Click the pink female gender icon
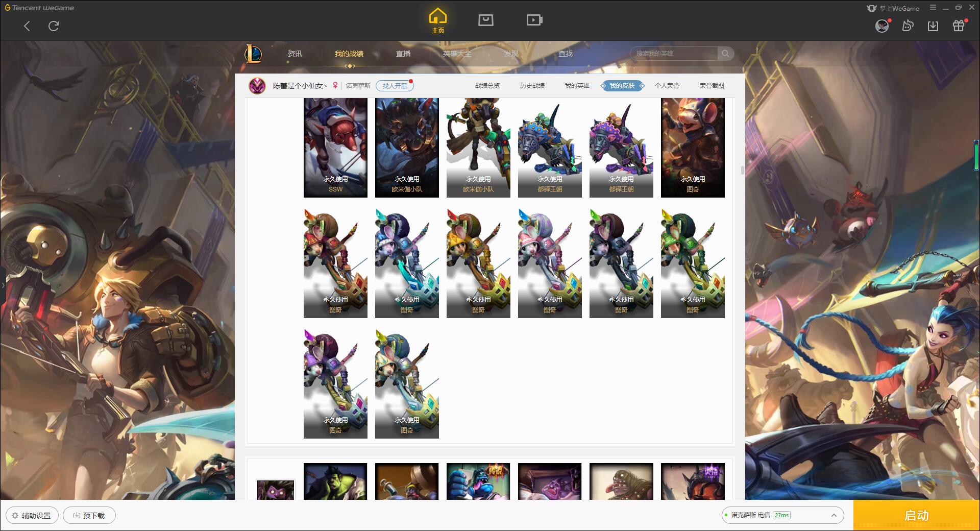 coord(335,85)
